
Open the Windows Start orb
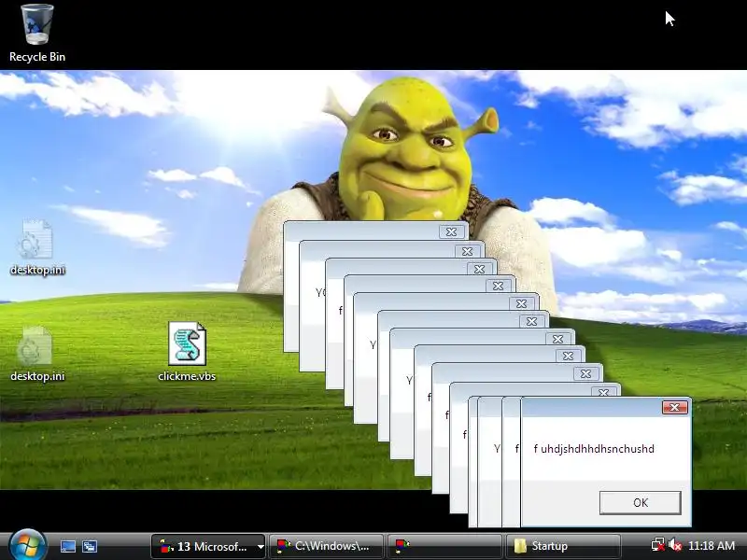point(27,545)
